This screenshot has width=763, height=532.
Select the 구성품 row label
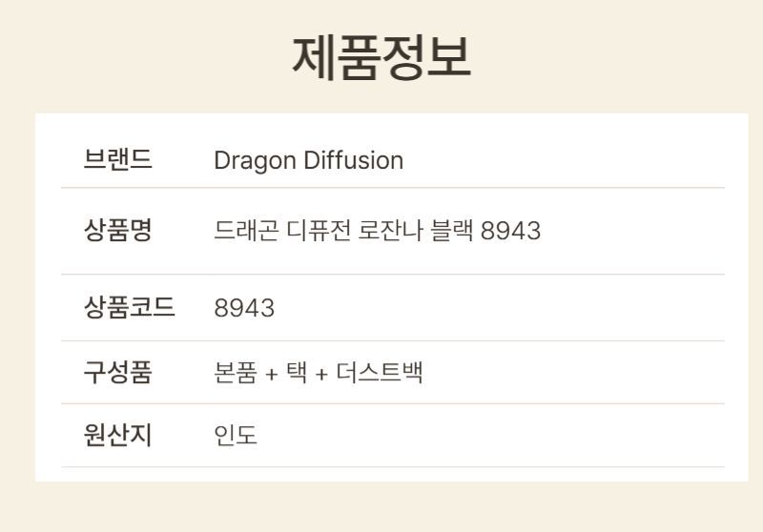pos(117,372)
